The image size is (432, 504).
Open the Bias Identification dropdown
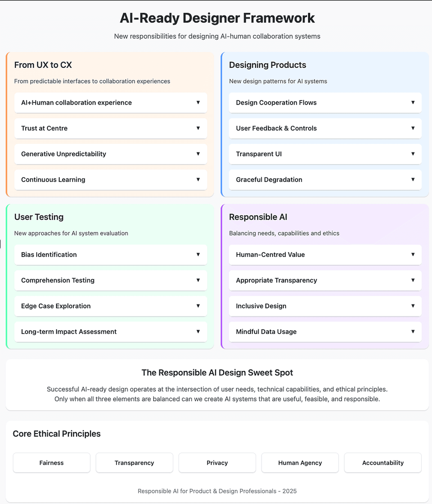pos(111,255)
